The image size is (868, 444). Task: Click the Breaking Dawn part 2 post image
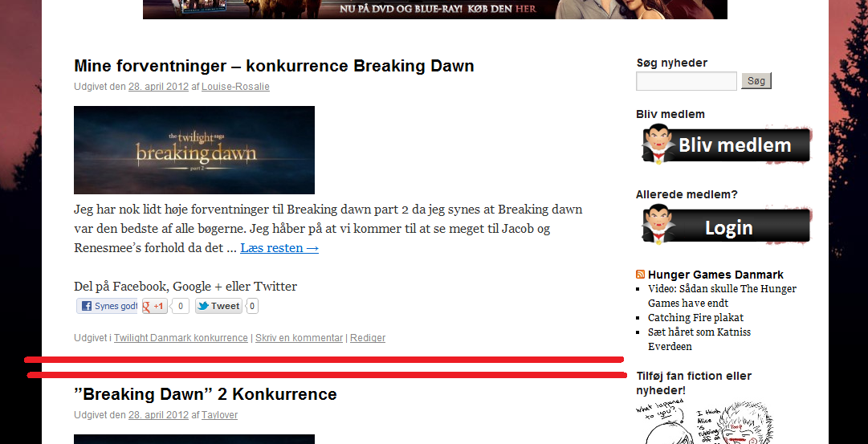click(x=194, y=150)
